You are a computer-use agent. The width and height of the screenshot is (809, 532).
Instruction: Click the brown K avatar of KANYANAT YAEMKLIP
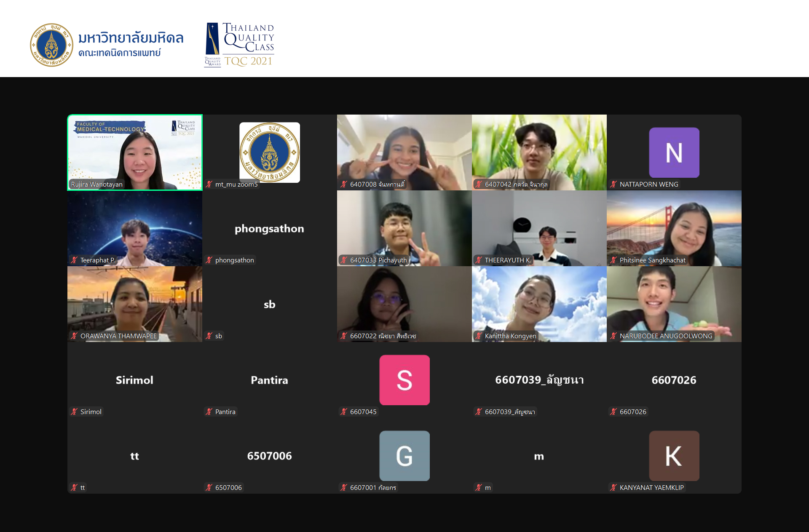click(674, 456)
